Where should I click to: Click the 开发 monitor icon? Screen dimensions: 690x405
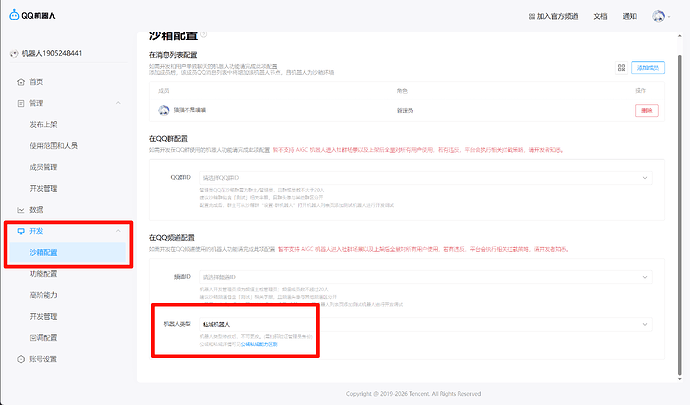click(21, 231)
